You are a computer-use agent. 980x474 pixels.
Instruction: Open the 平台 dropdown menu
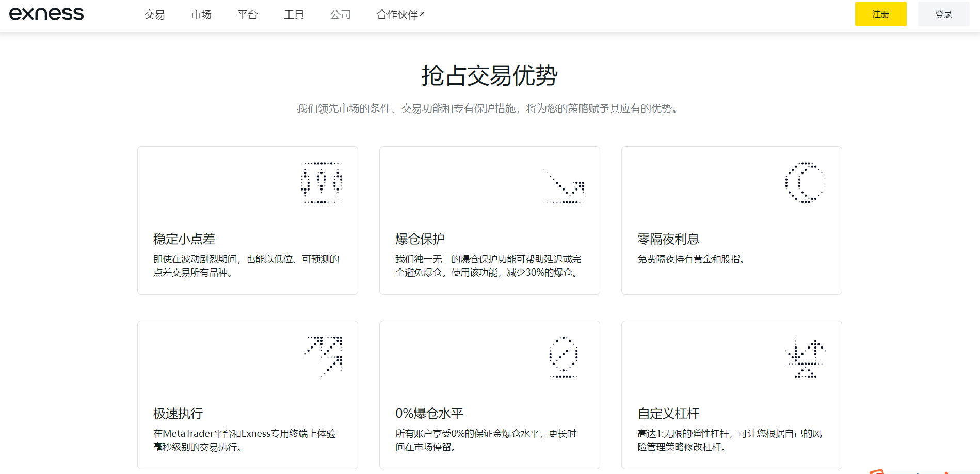[247, 14]
